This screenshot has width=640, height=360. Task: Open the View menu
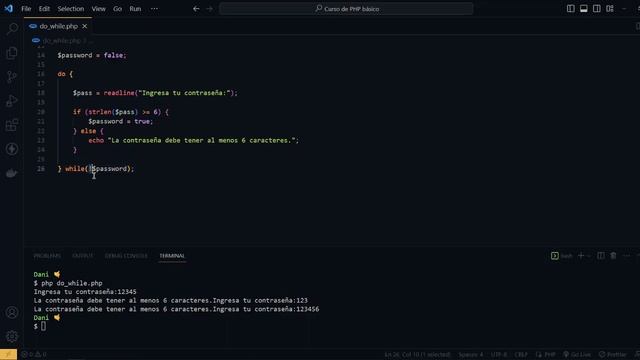coord(98,9)
